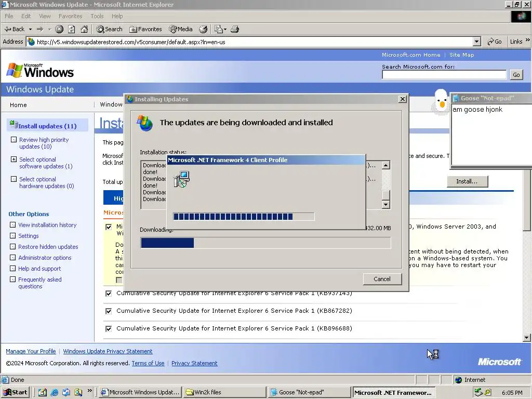Click the network connection tray icon
The image size is (532, 399).
pos(478,392)
